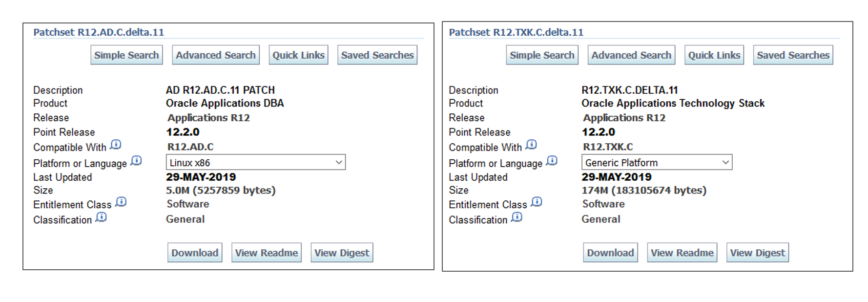Open Saved Searches in TXK patchset panel
The width and height of the screenshot is (868, 302).
point(793,55)
